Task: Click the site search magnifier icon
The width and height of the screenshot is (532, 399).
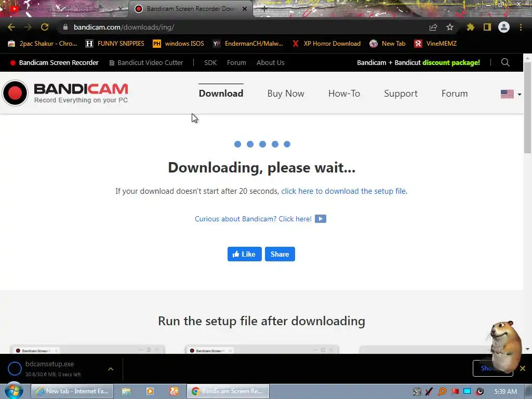Action: point(505,62)
